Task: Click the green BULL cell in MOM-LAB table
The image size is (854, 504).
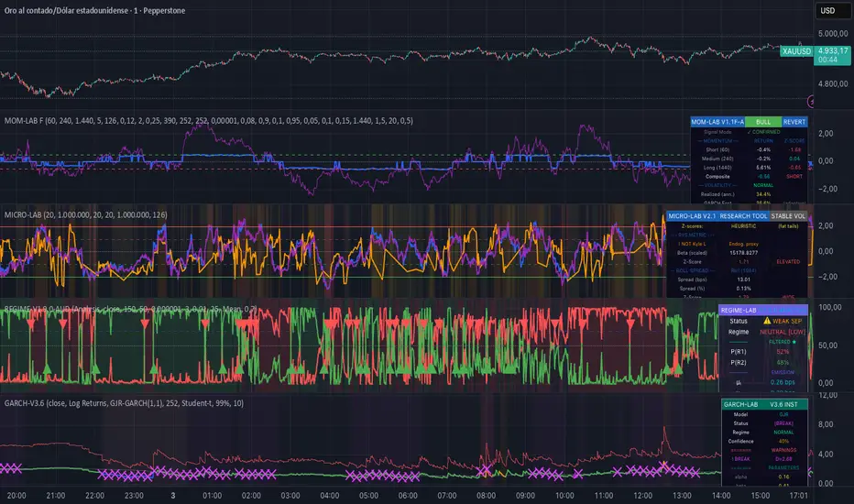Action: tap(762, 121)
